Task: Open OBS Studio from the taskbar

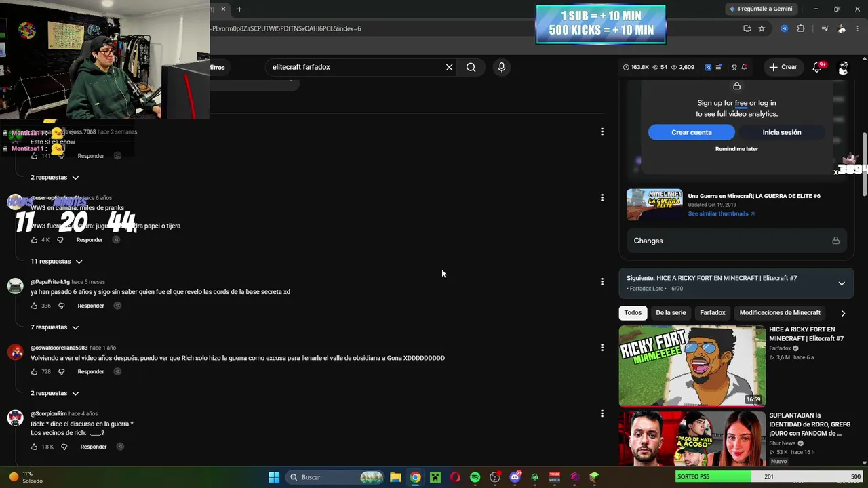Action: pyautogui.click(x=495, y=477)
